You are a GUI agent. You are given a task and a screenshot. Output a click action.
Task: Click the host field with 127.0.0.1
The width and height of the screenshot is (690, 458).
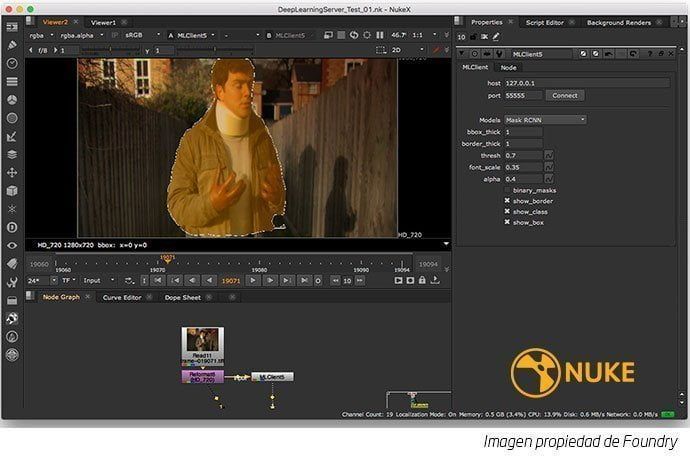[x=587, y=83]
